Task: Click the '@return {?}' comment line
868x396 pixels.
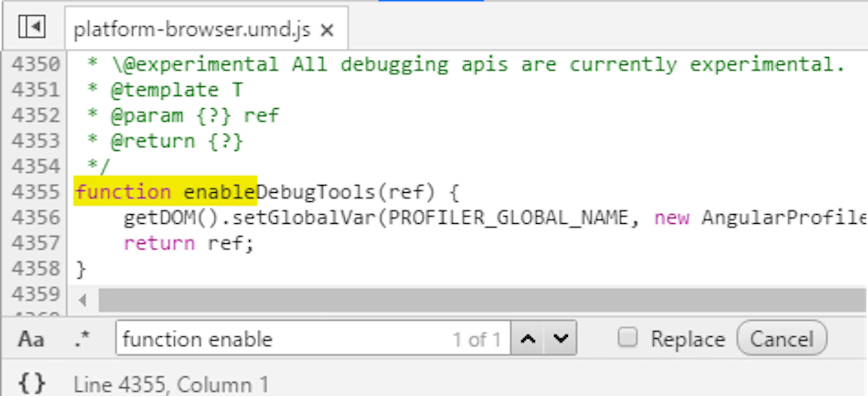Action: (x=177, y=141)
